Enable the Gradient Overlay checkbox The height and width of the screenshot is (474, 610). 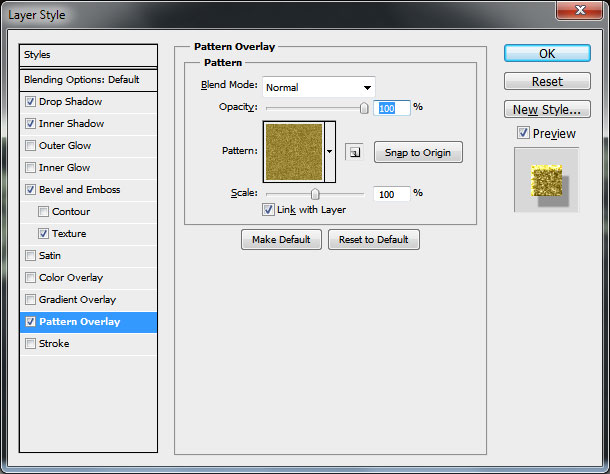pyautogui.click(x=30, y=300)
